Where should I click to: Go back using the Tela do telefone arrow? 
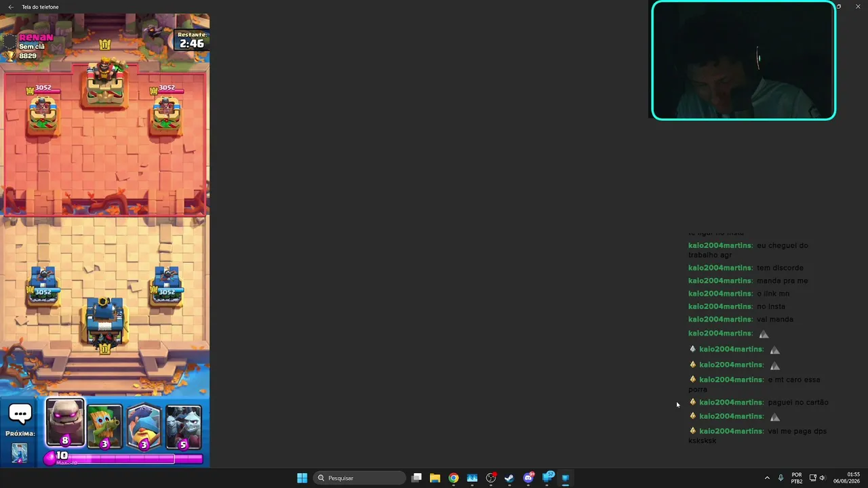click(x=11, y=7)
